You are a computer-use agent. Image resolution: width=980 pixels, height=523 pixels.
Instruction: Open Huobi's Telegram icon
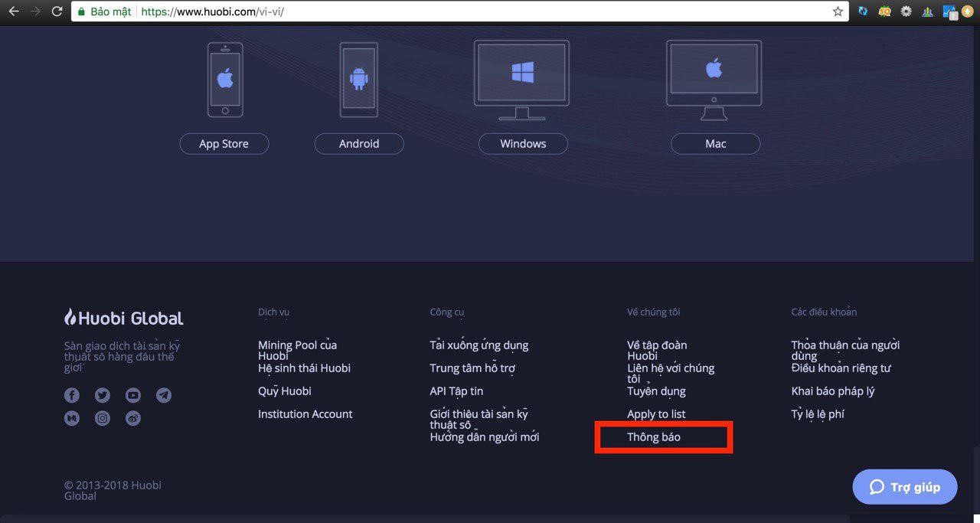coord(164,395)
